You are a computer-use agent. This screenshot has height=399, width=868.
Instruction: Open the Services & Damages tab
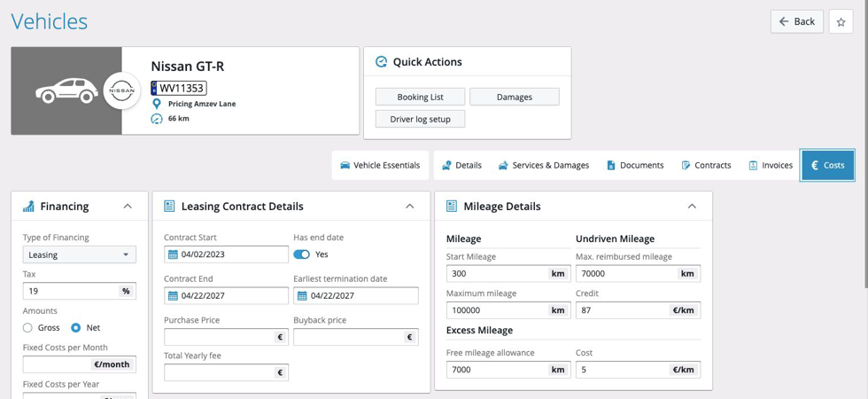[544, 165]
